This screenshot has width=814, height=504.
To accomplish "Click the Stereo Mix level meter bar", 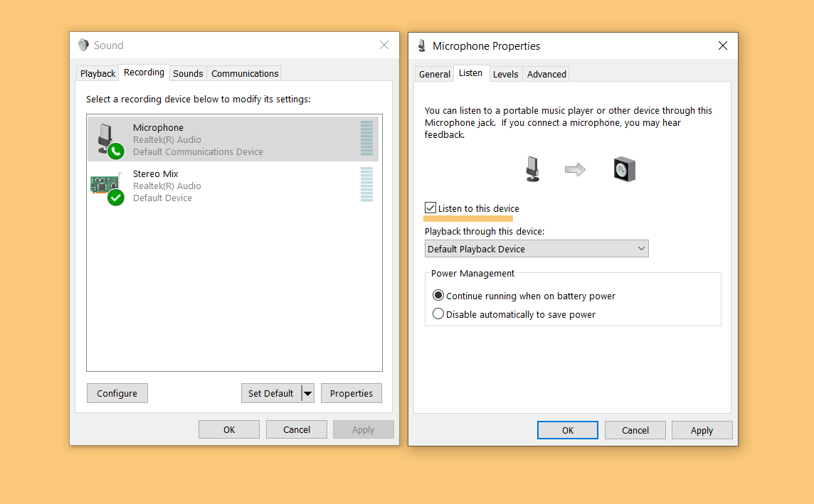I will click(366, 184).
